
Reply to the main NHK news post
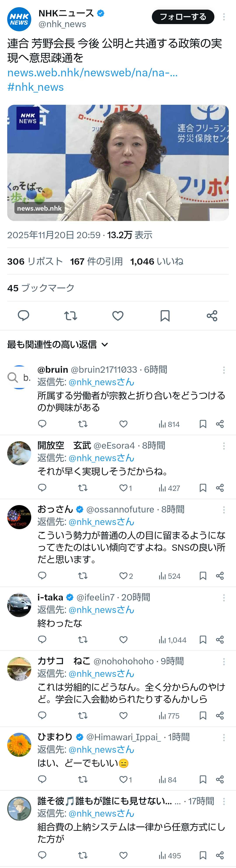(x=23, y=316)
